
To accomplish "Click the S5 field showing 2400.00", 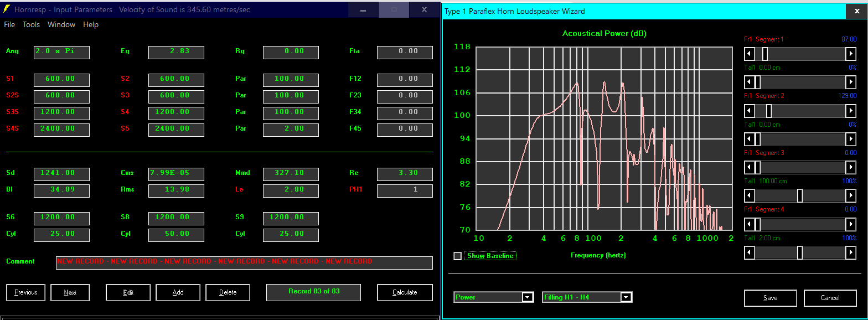I will pyautogui.click(x=176, y=130).
